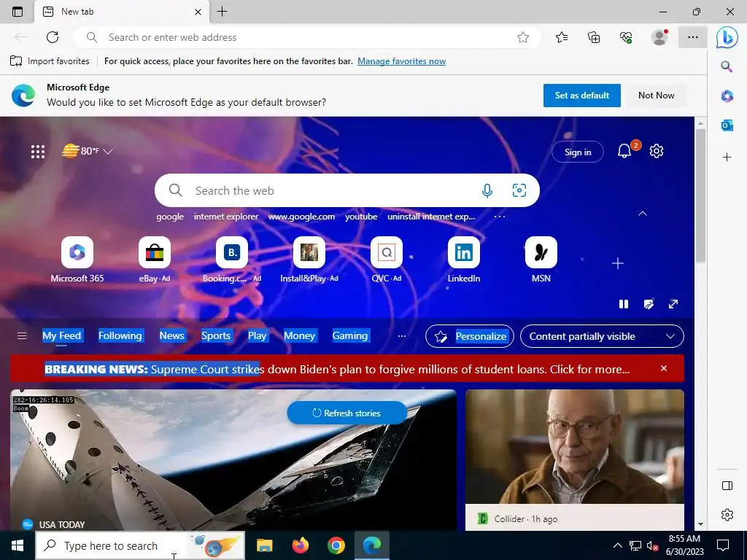
Task: Open Browser essentials heart icon
Action: [626, 37]
